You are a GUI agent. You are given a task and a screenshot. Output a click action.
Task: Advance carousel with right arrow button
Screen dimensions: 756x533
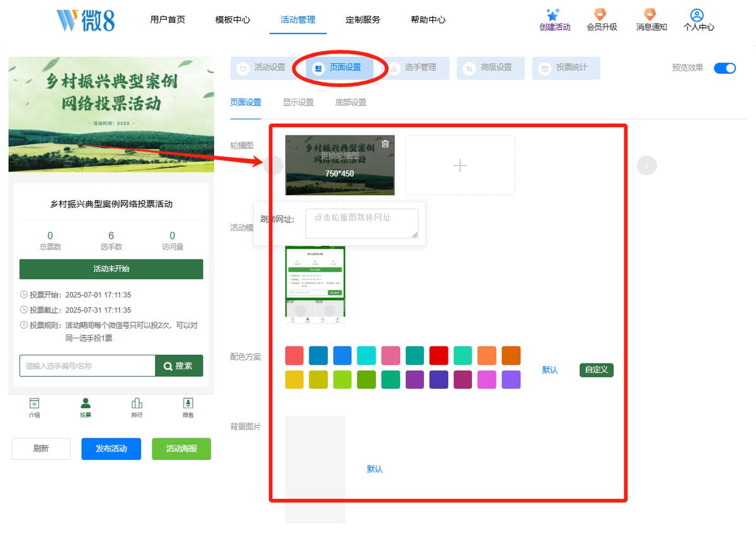click(647, 165)
